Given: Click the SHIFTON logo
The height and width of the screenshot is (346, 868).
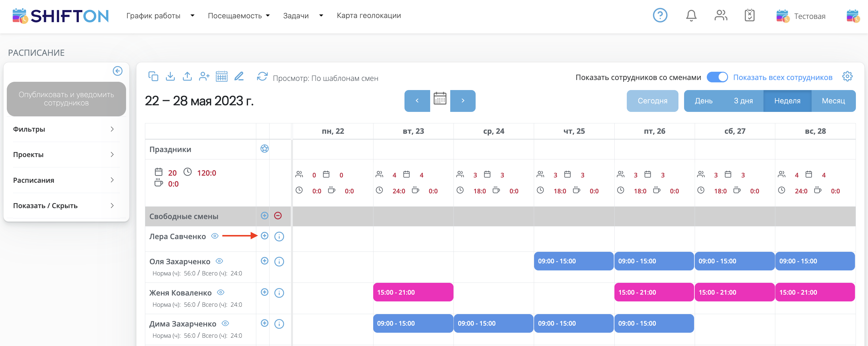Looking at the screenshot, I should click(x=61, y=16).
